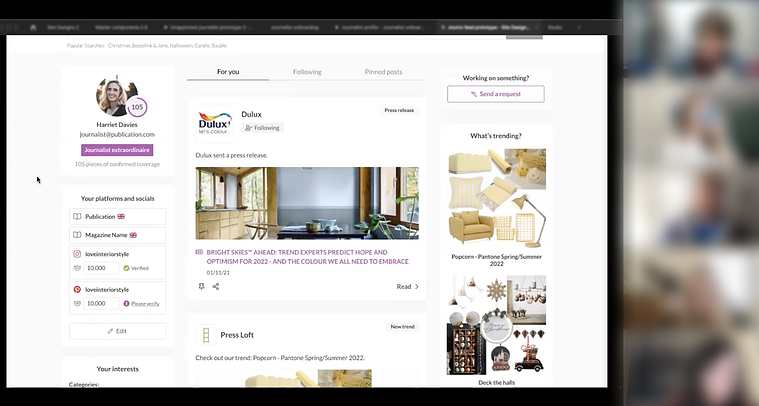Click the Magazine Name platform row
759x406 pixels.
118,235
